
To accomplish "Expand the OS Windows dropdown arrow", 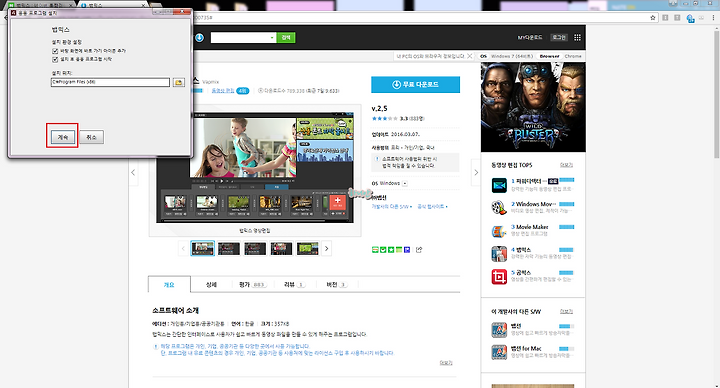I will point(405,184).
